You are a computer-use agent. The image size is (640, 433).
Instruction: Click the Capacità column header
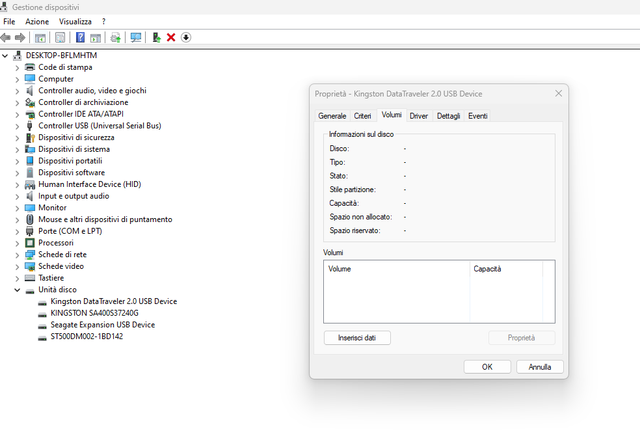488,269
